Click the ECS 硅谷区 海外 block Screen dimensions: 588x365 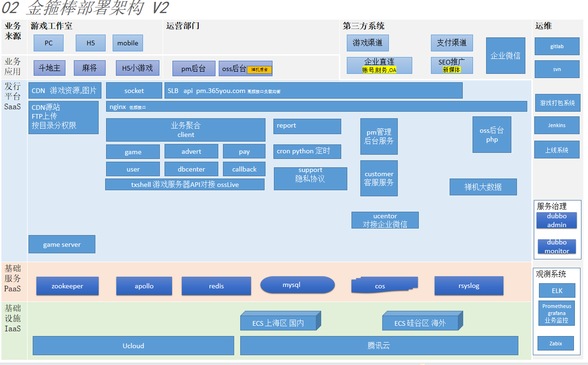(x=423, y=321)
